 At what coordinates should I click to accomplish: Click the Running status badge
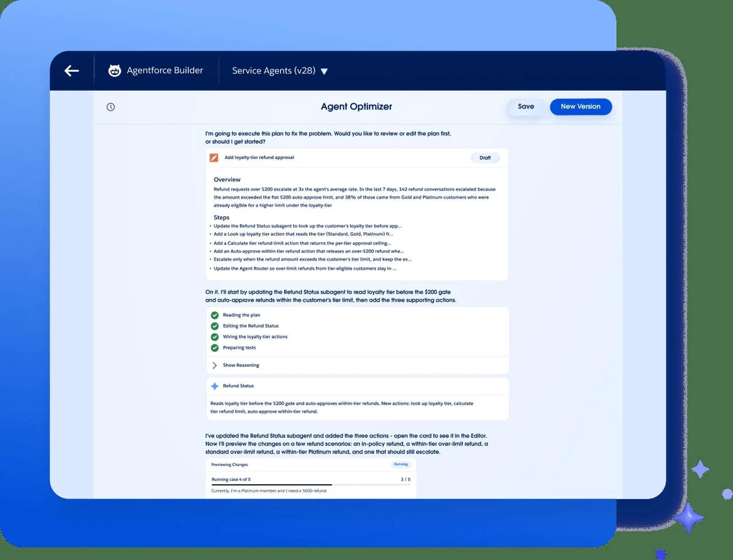(401, 464)
